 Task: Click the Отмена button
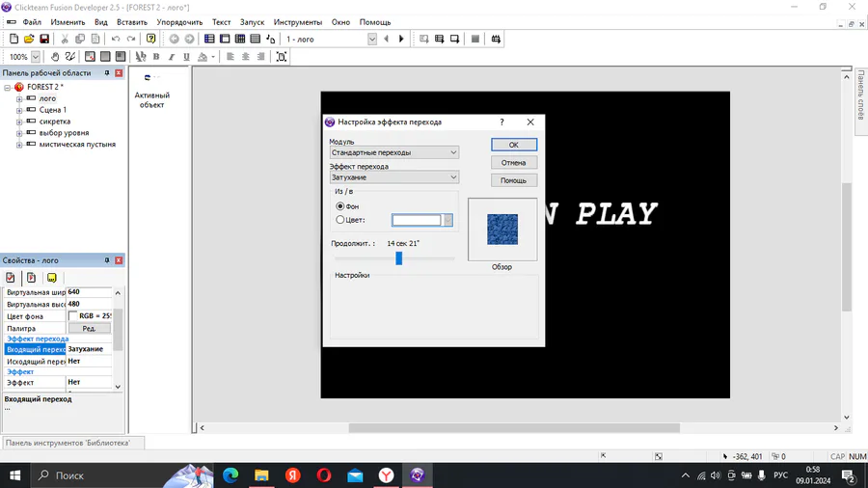coord(513,163)
